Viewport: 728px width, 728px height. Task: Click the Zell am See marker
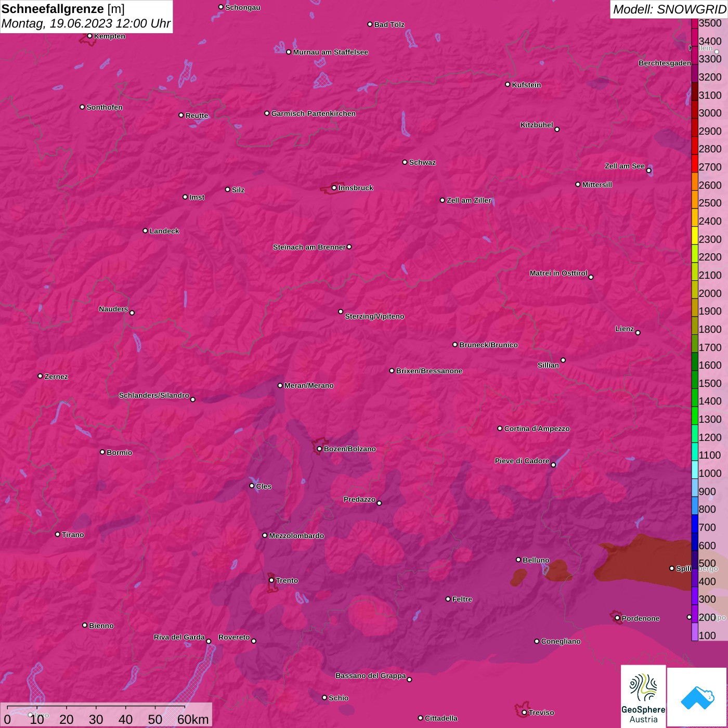click(648, 170)
